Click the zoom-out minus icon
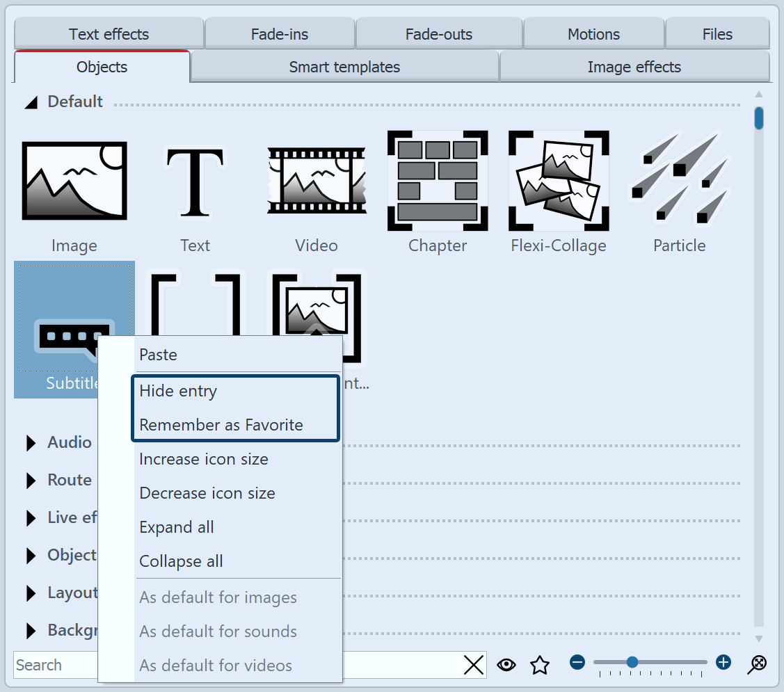The image size is (784, 692). tap(577, 663)
